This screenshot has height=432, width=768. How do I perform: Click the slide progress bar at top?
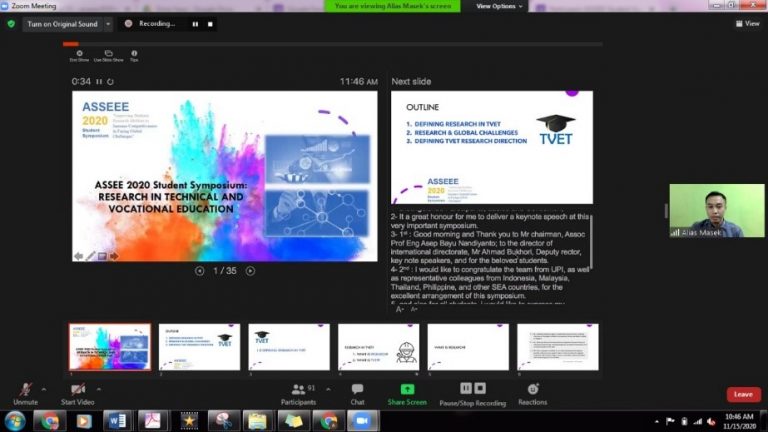coord(333,44)
